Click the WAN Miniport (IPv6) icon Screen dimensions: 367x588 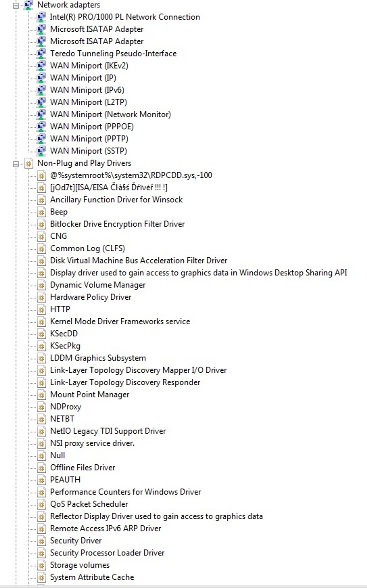click(x=41, y=90)
